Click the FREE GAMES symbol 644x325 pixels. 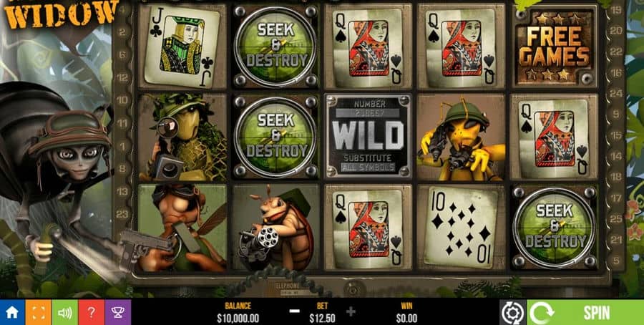(x=554, y=46)
